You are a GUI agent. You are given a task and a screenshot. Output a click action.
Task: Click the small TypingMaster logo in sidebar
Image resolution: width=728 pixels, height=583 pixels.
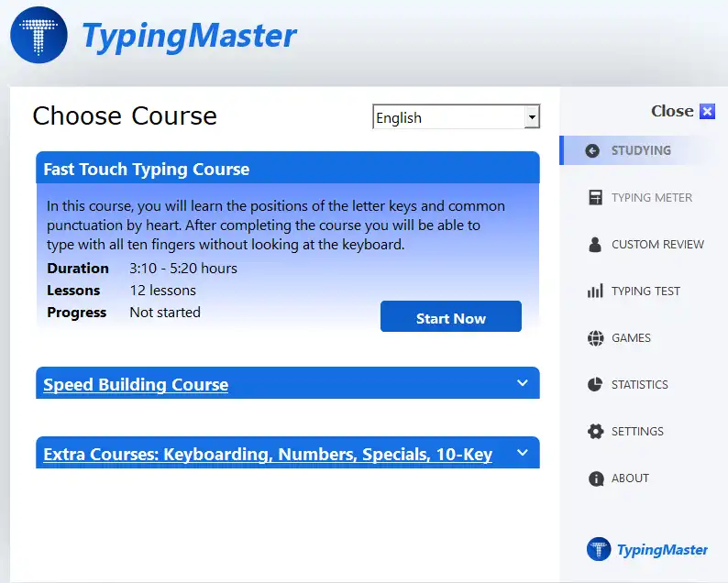pos(599,549)
